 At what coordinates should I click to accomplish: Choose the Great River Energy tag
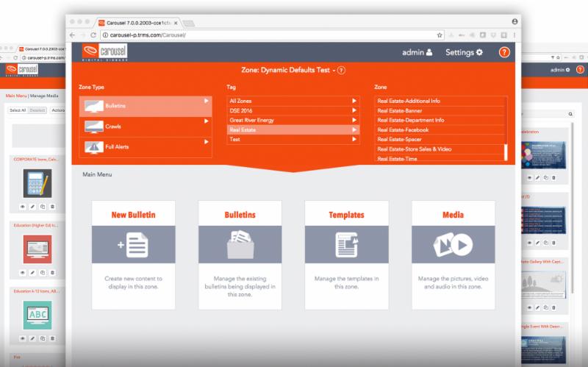click(x=293, y=120)
